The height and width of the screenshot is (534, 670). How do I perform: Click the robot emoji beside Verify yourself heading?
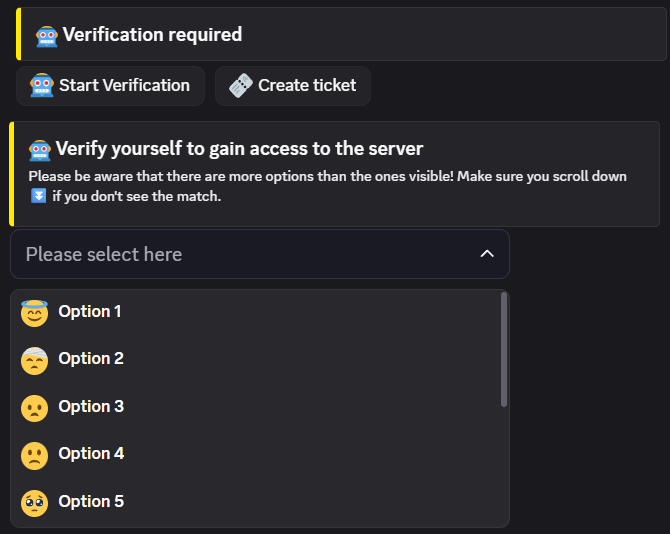[40, 150]
